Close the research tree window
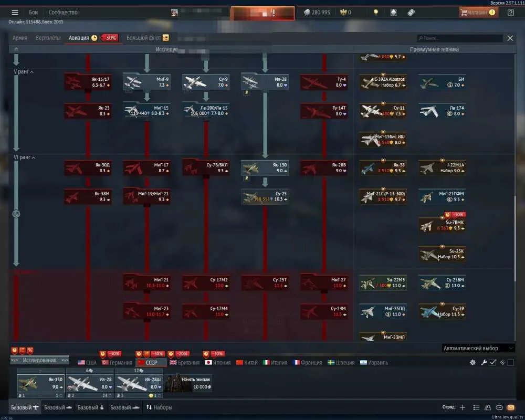The height and width of the screenshot is (420, 525). pyautogui.click(x=510, y=38)
